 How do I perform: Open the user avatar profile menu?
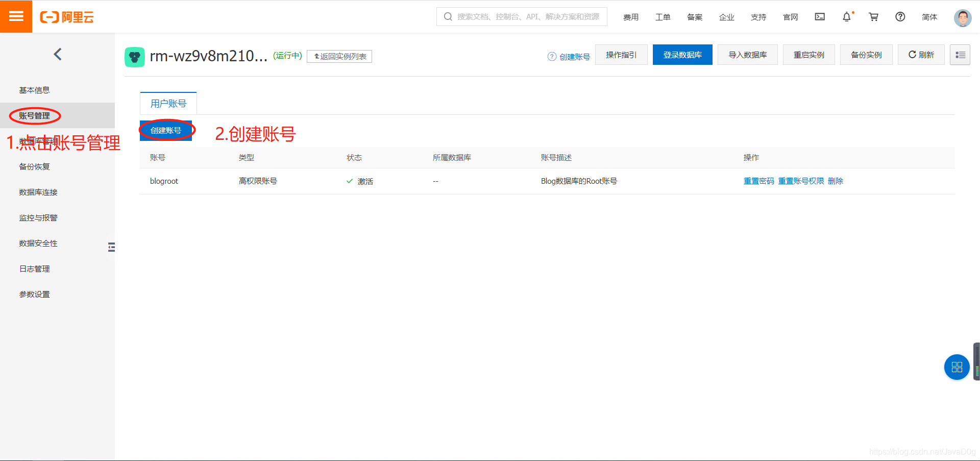(x=963, y=18)
